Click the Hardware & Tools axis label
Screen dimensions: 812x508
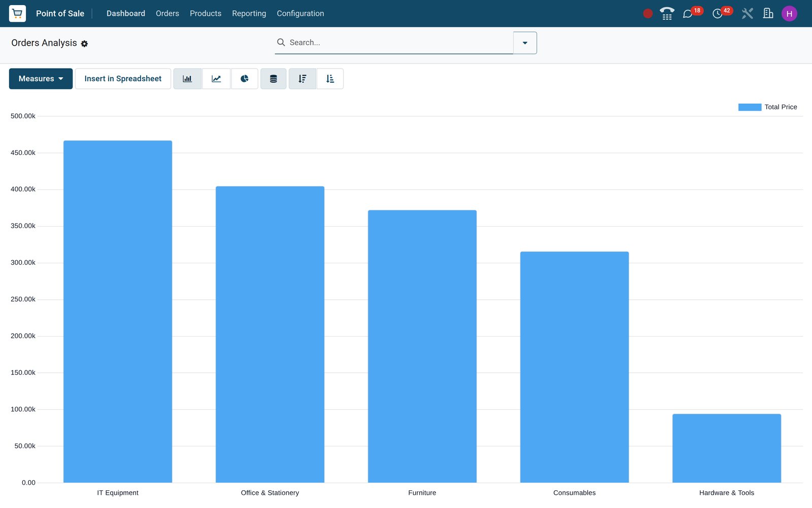[x=727, y=493]
